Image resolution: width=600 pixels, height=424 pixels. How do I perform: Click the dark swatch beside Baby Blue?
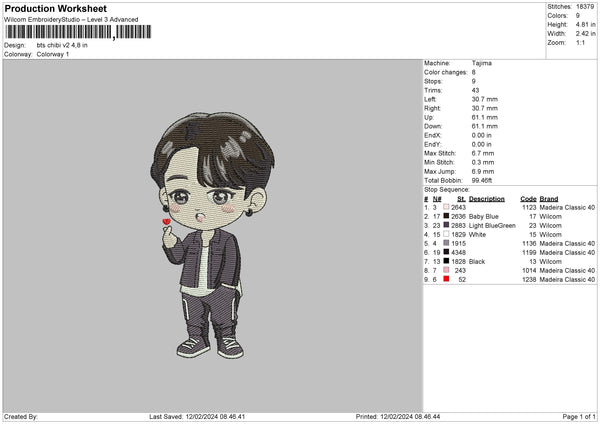coord(446,216)
